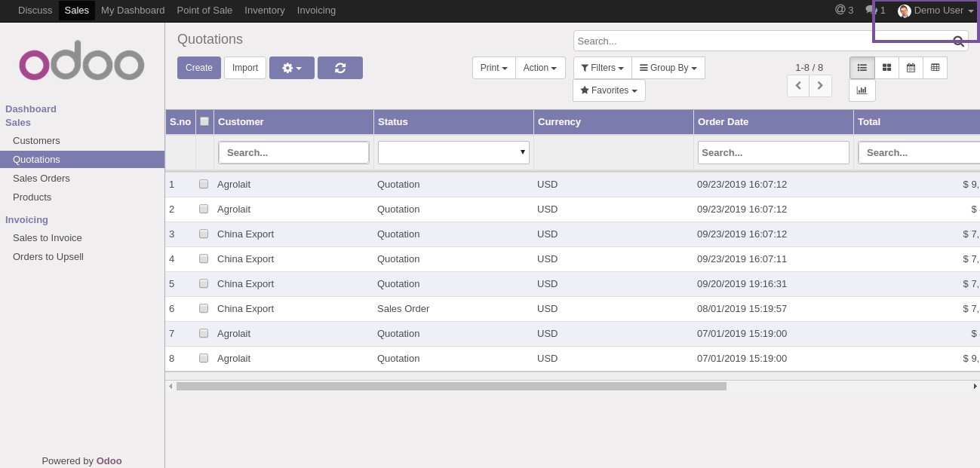
Task: Check the box for row 1 Agrolait
Action: (204, 184)
